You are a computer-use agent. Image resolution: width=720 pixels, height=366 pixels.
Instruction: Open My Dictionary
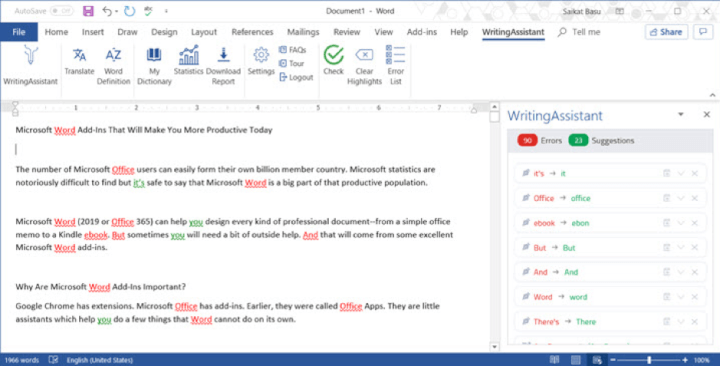coord(154,67)
